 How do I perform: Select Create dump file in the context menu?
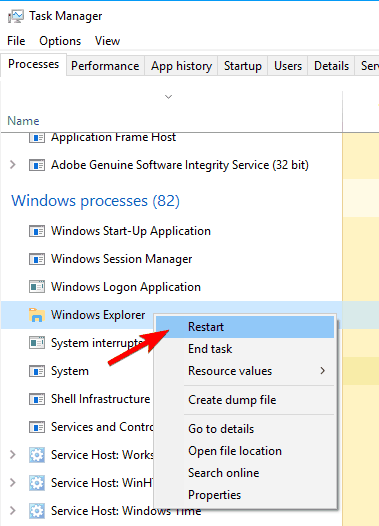click(245, 400)
